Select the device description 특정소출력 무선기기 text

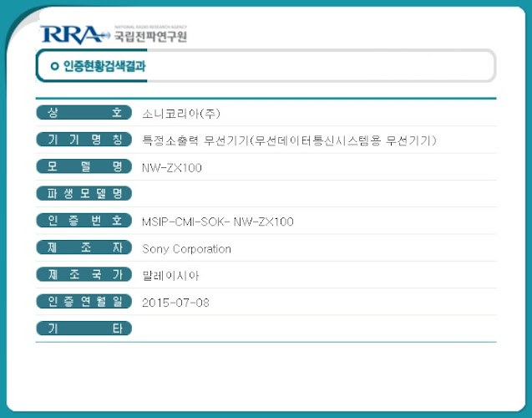[289, 140]
